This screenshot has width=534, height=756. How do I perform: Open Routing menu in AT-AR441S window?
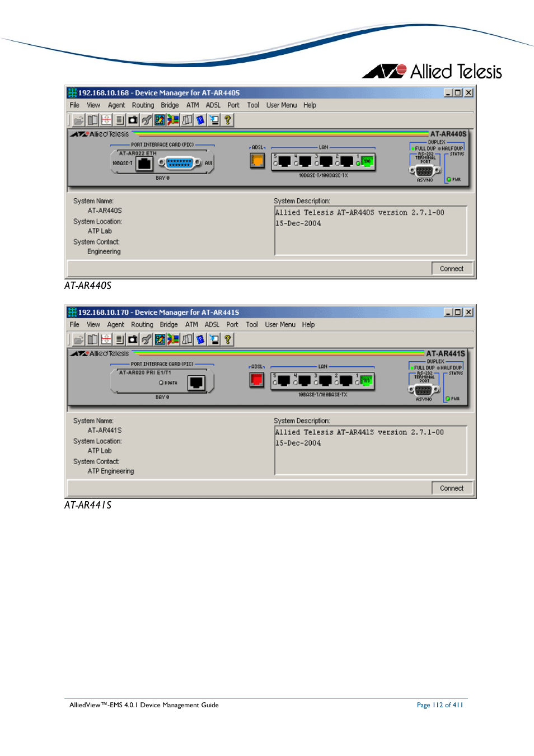pos(142,325)
